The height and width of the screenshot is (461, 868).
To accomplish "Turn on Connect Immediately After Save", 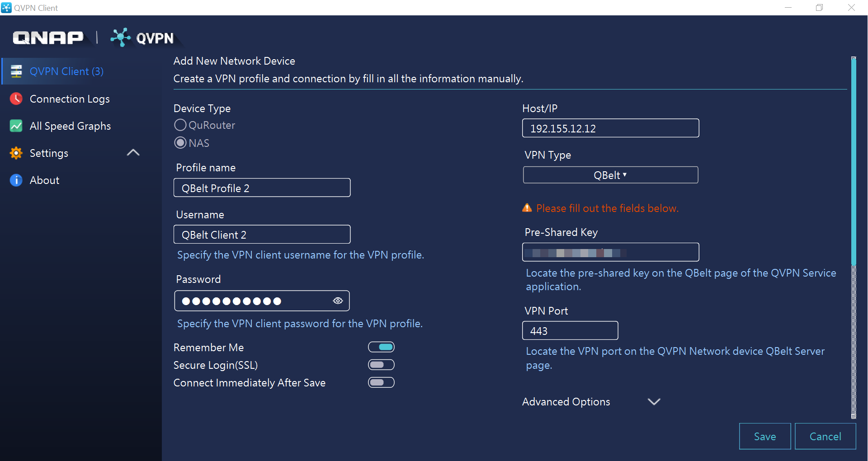I will 381,383.
